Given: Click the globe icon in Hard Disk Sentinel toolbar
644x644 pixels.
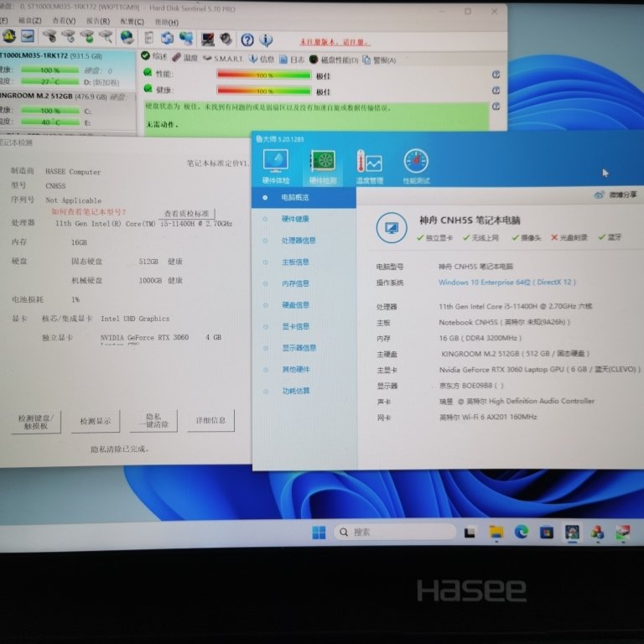Looking at the screenshot, I should pos(127,38).
